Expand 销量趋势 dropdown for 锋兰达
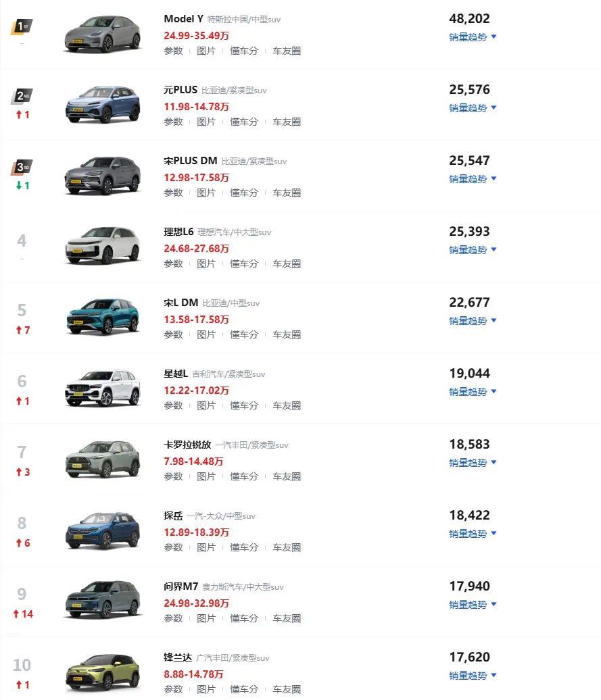The image size is (601, 700). [x=473, y=676]
